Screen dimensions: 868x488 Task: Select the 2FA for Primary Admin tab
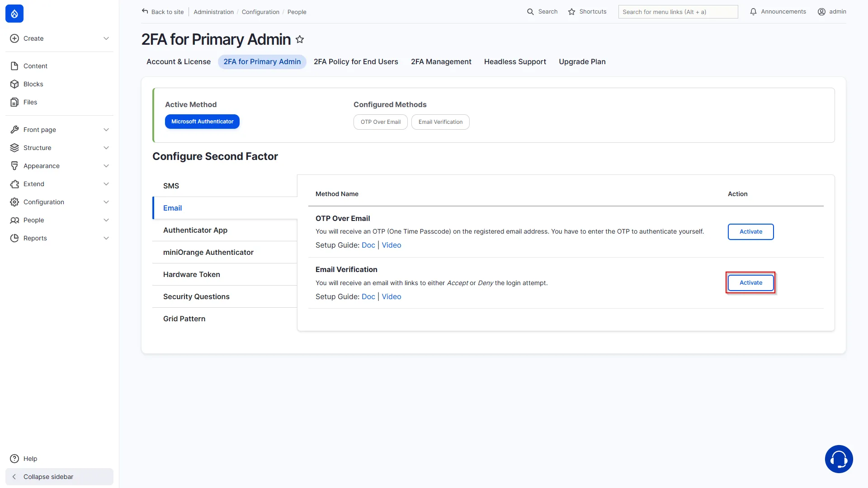click(x=262, y=62)
